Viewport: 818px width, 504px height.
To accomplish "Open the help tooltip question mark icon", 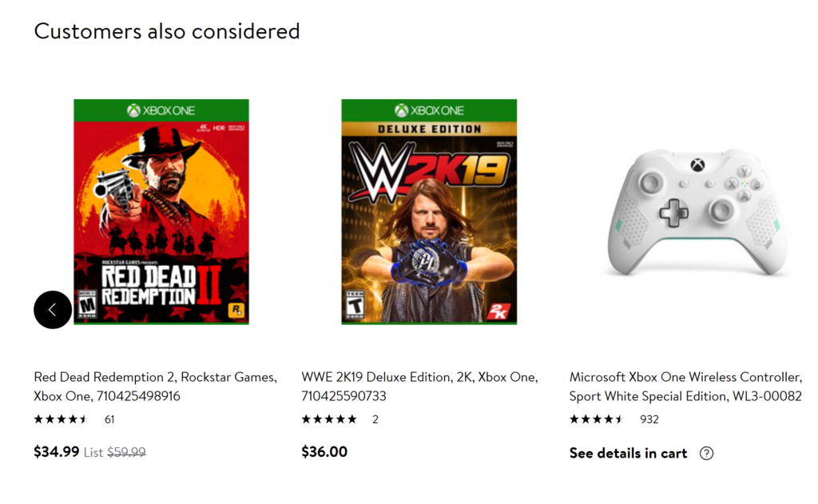I will [707, 454].
